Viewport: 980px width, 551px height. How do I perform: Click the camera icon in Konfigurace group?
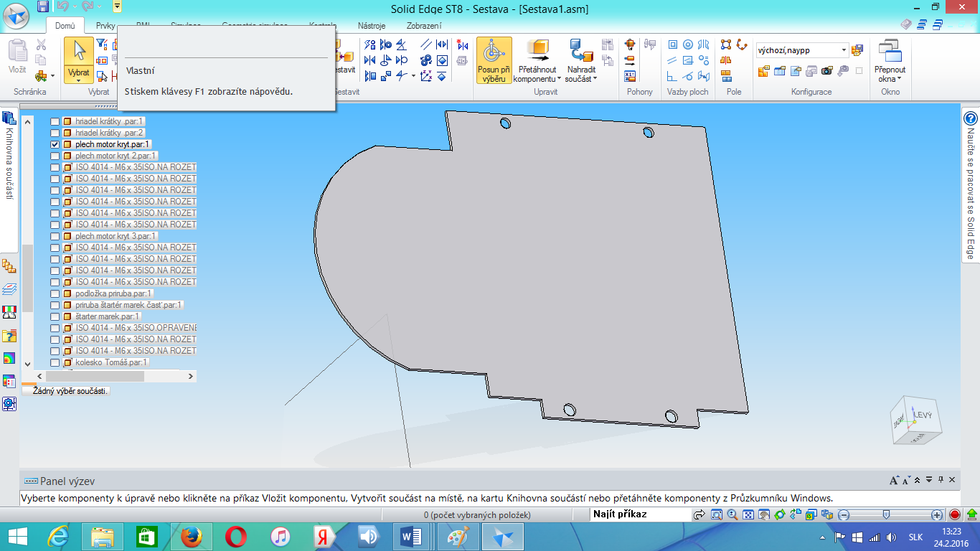(826, 70)
